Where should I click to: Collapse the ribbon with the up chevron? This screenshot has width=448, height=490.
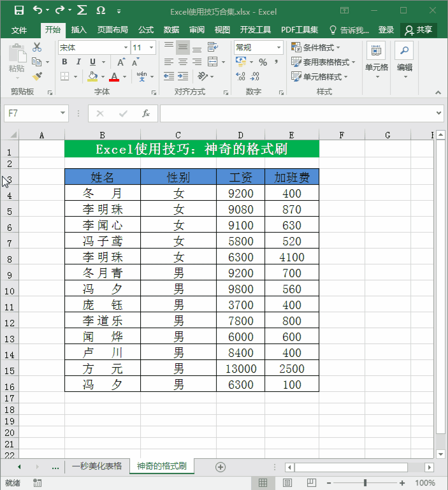tap(438, 92)
